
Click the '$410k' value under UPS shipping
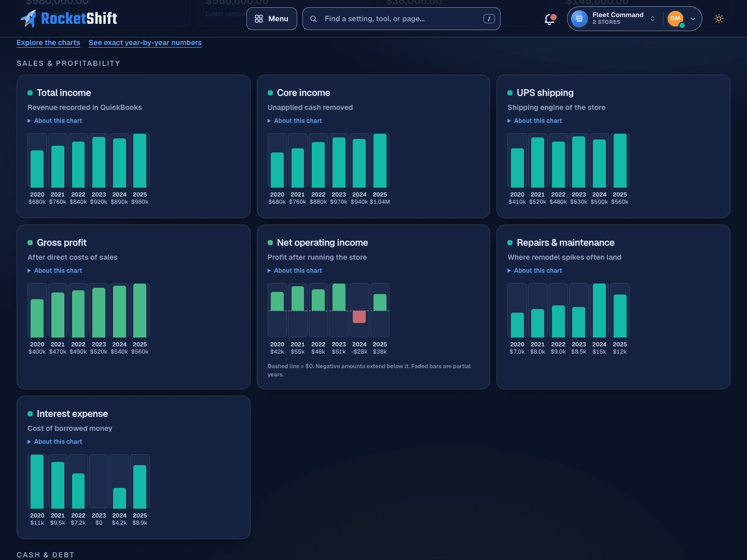tap(517, 202)
